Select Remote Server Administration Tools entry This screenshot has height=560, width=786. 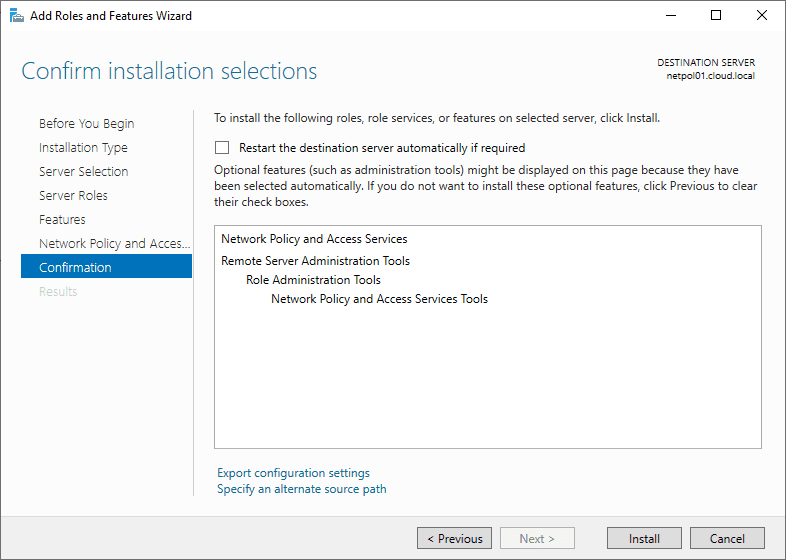(x=315, y=261)
